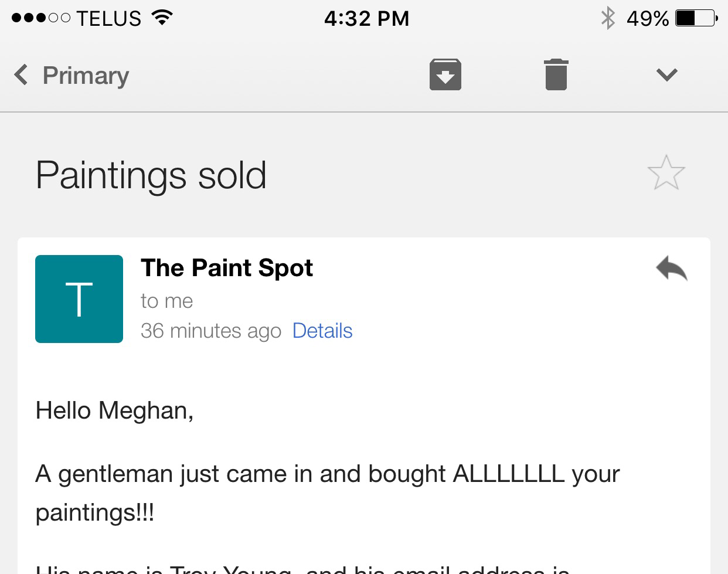The image size is (728, 574).
Task: Delete the email using the trash icon
Action: click(x=556, y=74)
